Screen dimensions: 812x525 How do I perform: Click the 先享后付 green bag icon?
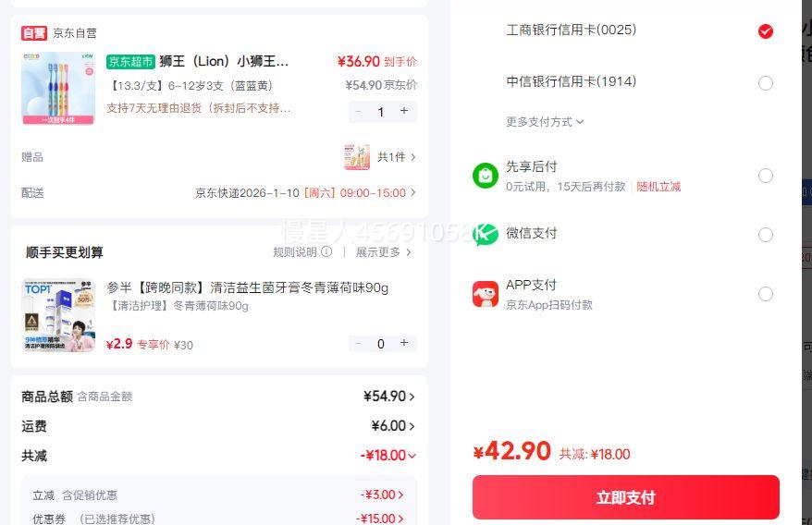[x=486, y=176]
